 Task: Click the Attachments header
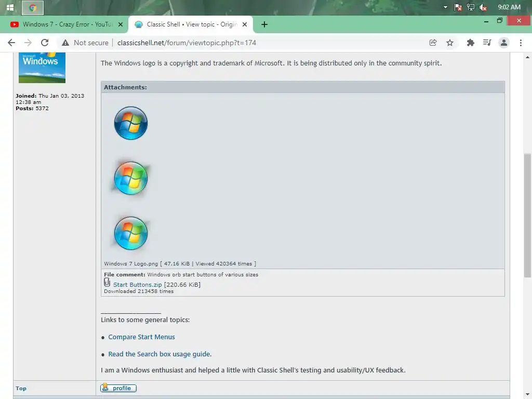click(303, 87)
